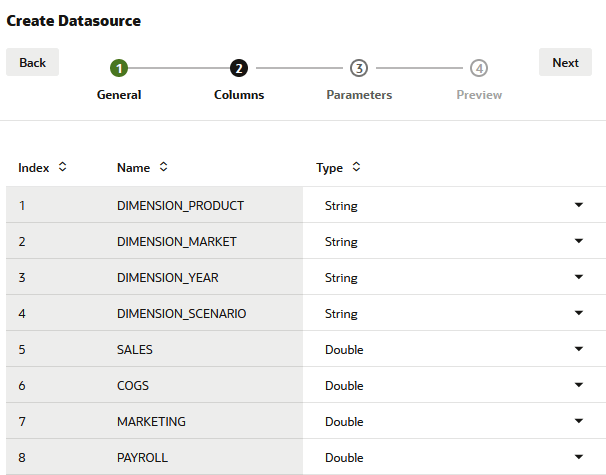Go to General step circle 1

pyautogui.click(x=119, y=68)
